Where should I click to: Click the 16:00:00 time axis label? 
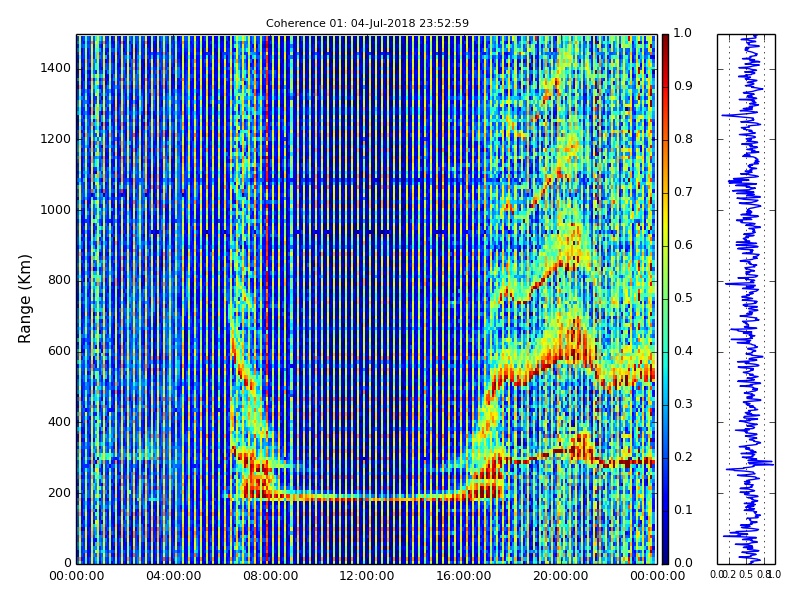[464, 576]
